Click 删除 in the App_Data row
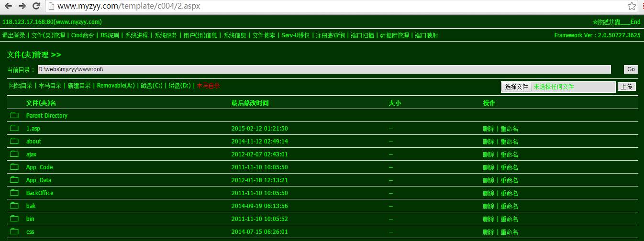Screen dimensions: 644x241 [489, 180]
